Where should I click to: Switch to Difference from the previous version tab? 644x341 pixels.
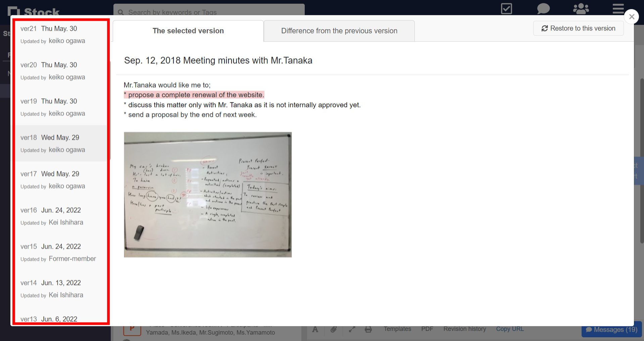[x=339, y=31]
